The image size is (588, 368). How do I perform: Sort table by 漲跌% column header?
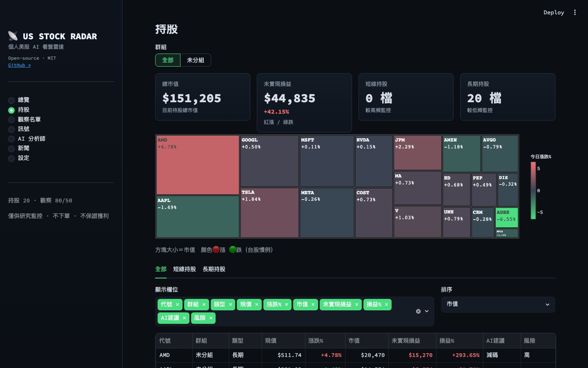(x=325, y=341)
